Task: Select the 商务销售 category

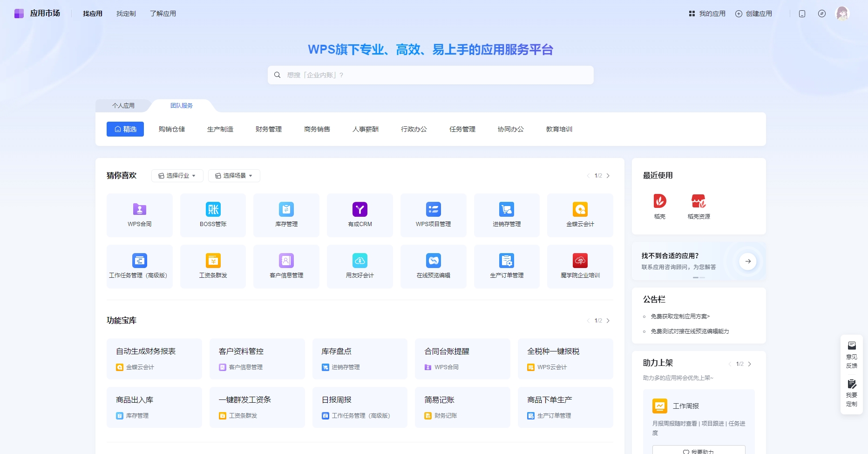Action: [x=317, y=129]
